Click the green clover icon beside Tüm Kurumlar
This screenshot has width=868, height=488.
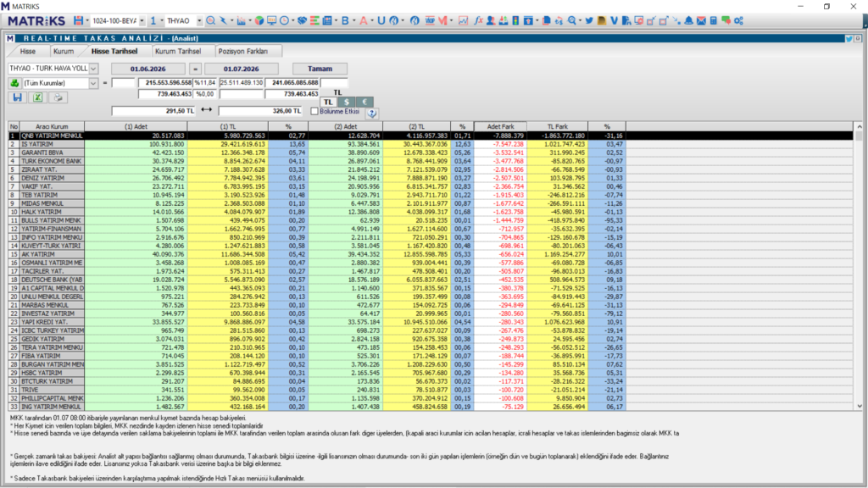point(14,83)
